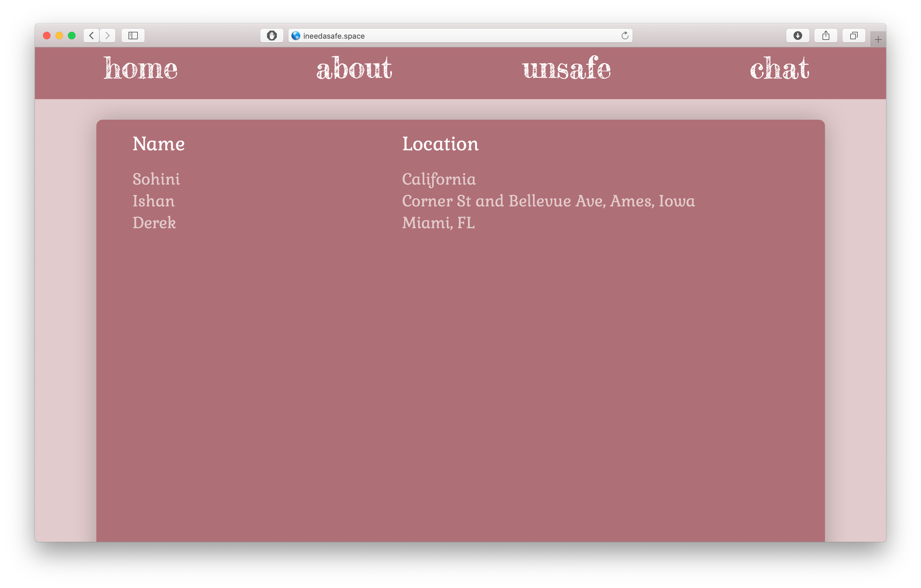Click the green fullscreen window button
The image size is (921, 588).
click(x=71, y=36)
